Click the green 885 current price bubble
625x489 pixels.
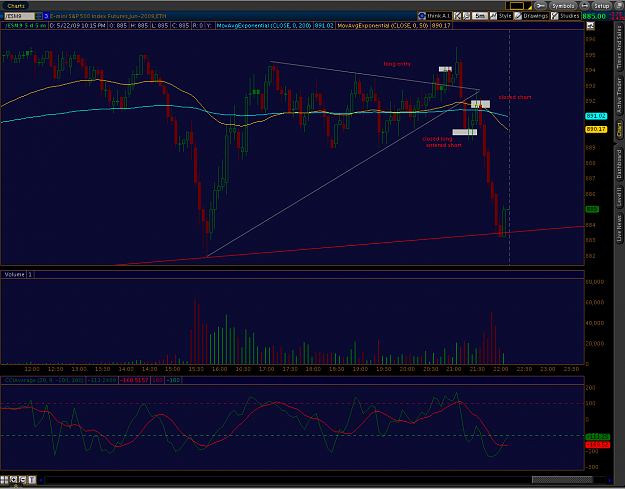(592, 209)
